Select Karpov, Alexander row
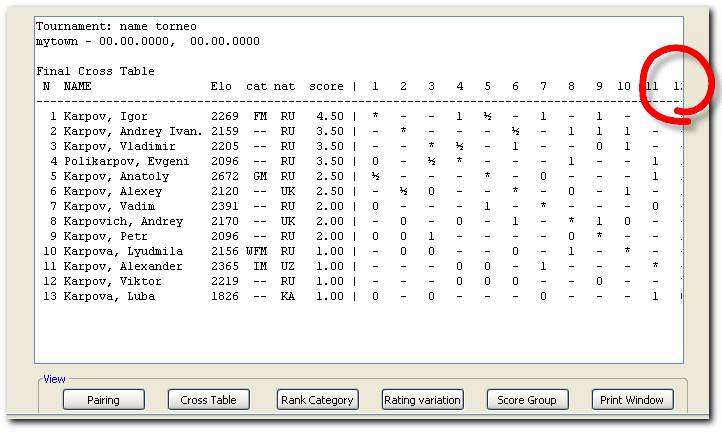This screenshot has height=432, width=722. coord(120,267)
